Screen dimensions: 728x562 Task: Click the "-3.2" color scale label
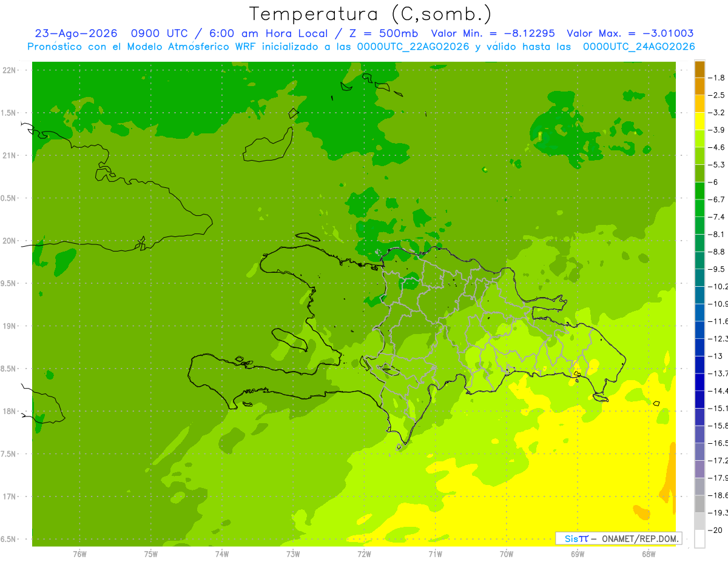pos(718,113)
